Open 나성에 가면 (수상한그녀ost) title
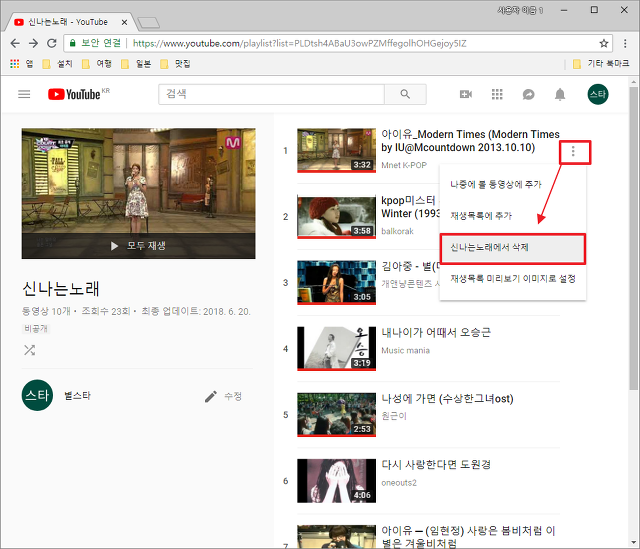The image size is (640, 549). [447, 399]
